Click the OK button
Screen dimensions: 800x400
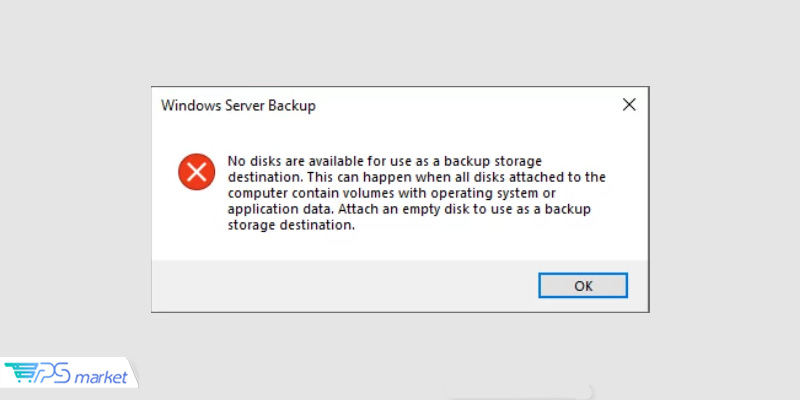583,285
